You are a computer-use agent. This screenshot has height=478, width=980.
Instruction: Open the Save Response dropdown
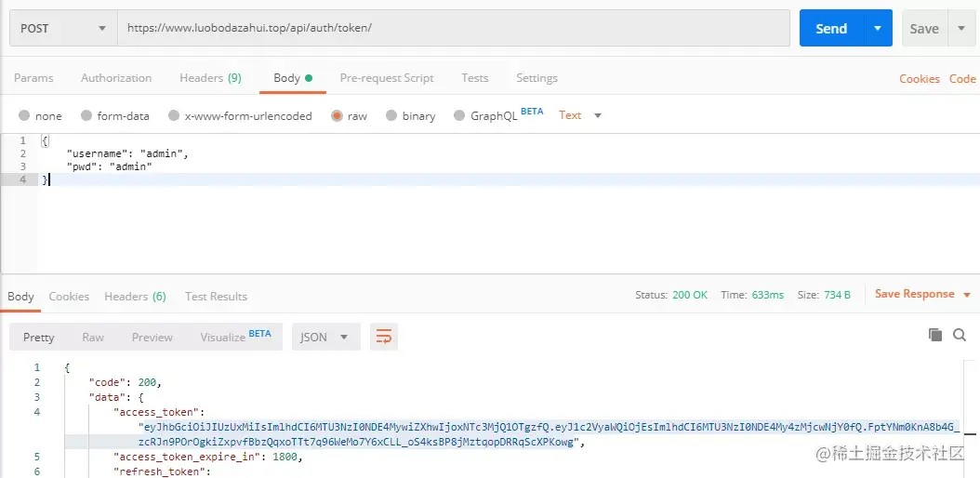pyautogui.click(x=922, y=294)
